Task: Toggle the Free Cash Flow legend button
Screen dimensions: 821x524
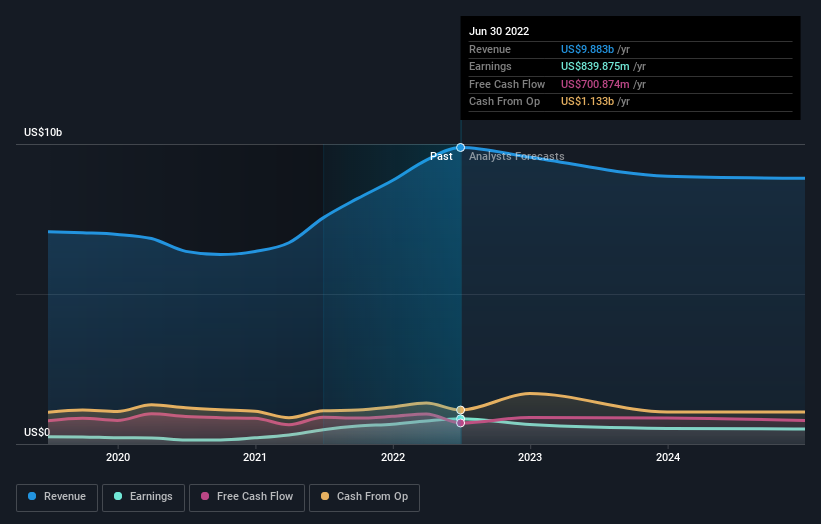Action: 247,497
